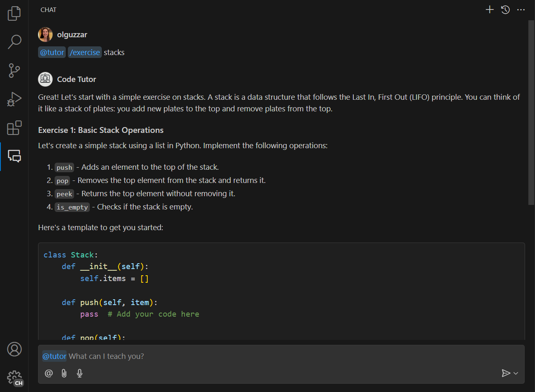535x392 pixels.
Task: Click the chat input text field
Action: pyautogui.click(x=290, y=356)
